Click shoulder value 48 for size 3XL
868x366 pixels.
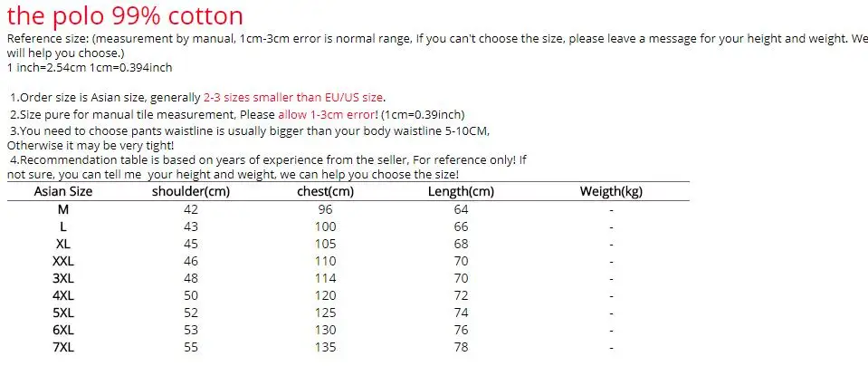(x=190, y=278)
